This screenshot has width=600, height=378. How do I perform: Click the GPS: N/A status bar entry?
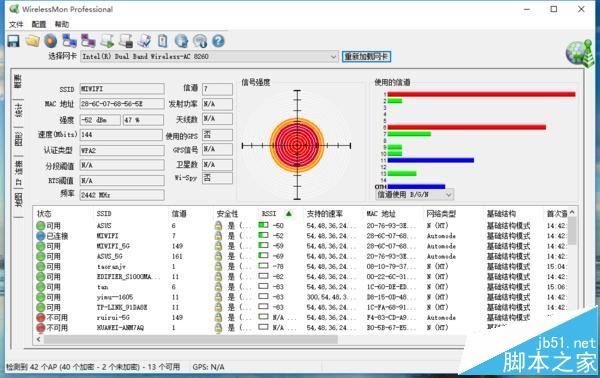pyautogui.click(x=209, y=367)
